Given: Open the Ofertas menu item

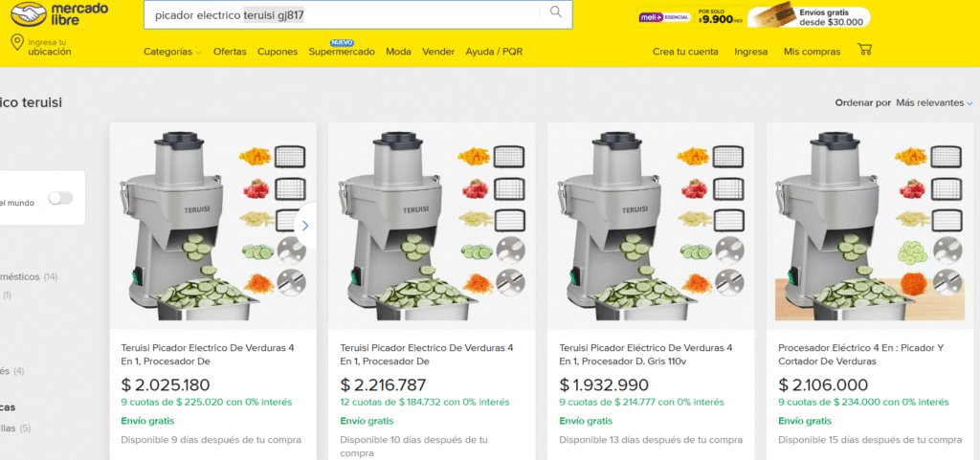Looking at the screenshot, I should [x=230, y=52].
